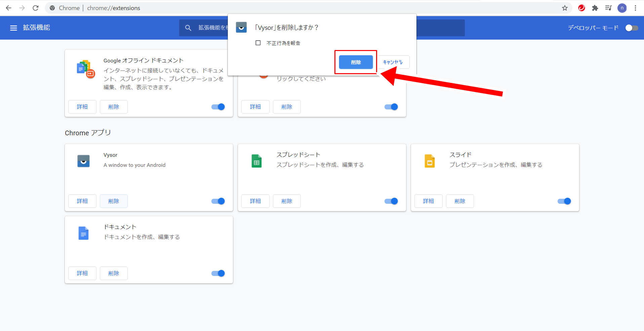This screenshot has width=644, height=331.
Task: Click the 「Vysor」を削除しますか？ dialog title
Action: [286, 28]
